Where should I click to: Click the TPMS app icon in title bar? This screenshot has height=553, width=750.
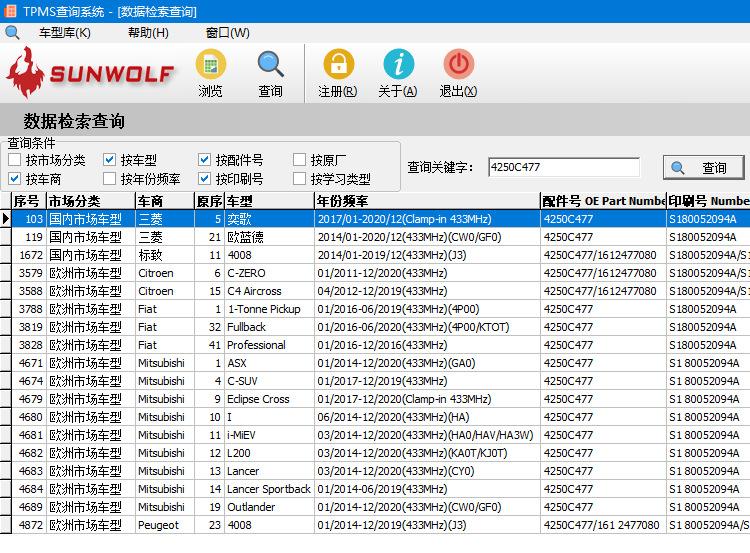(x=11, y=11)
